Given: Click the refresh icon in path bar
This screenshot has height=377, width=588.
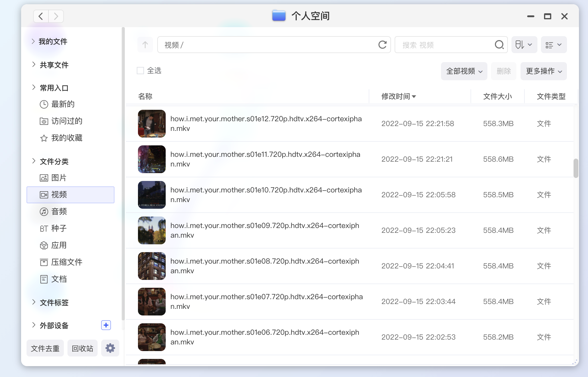Looking at the screenshot, I should click(382, 45).
